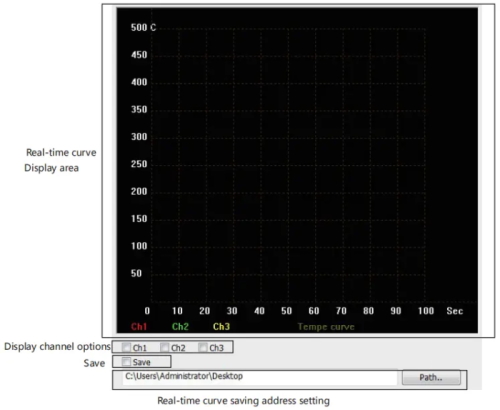Image resolution: width=500 pixels, height=410 pixels.
Task: Enable the Ch1 display channel checkbox
Action: [x=126, y=347]
